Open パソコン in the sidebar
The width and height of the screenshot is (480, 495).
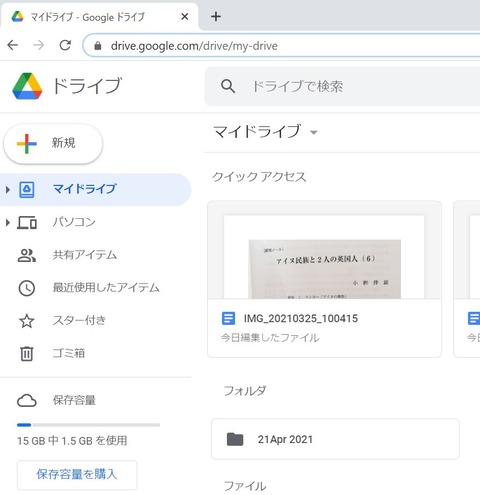(x=95, y=222)
